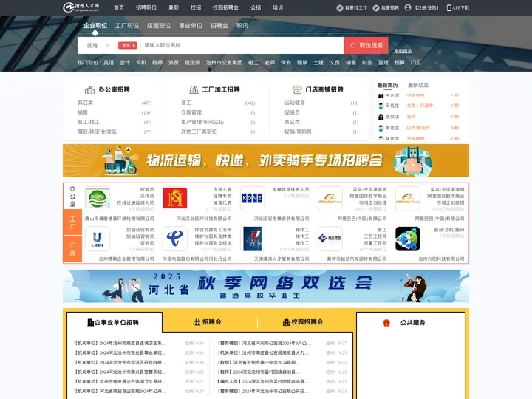
Task: Open 培训 in the top navigation
Action: (x=278, y=7)
